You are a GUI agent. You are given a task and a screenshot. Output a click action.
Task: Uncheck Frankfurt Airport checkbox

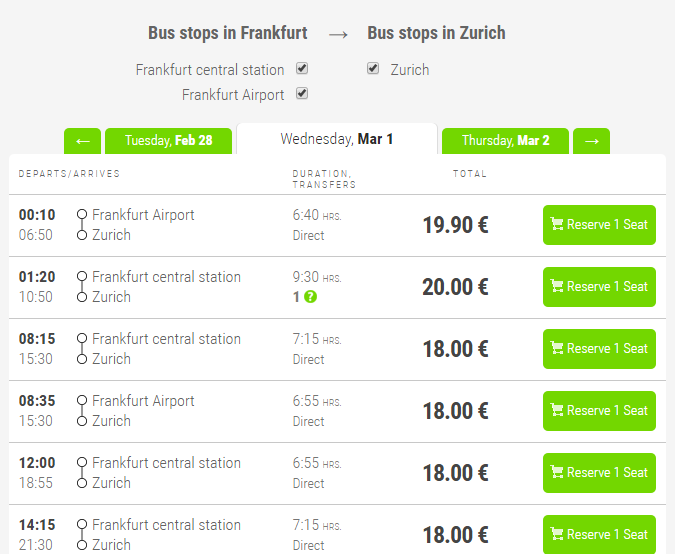[302, 94]
